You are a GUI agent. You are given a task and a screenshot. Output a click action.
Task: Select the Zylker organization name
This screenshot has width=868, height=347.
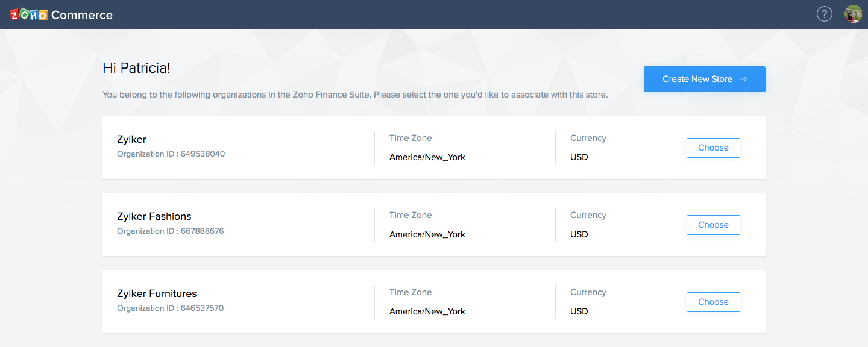(x=131, y=139)
